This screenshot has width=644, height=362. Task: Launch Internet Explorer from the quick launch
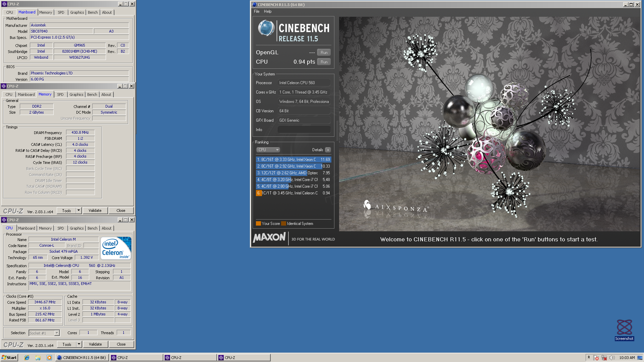pyautogui.click(x=27, y=358)
